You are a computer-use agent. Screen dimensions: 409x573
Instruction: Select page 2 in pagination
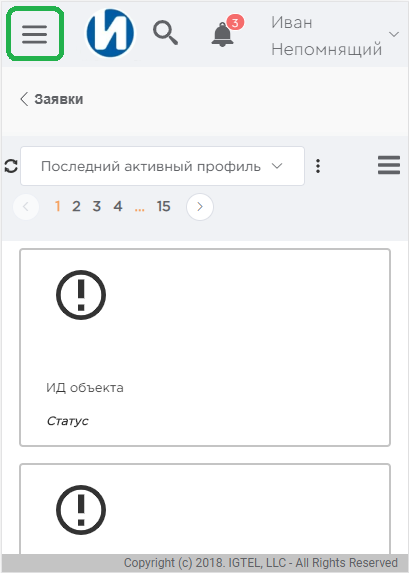76,206
